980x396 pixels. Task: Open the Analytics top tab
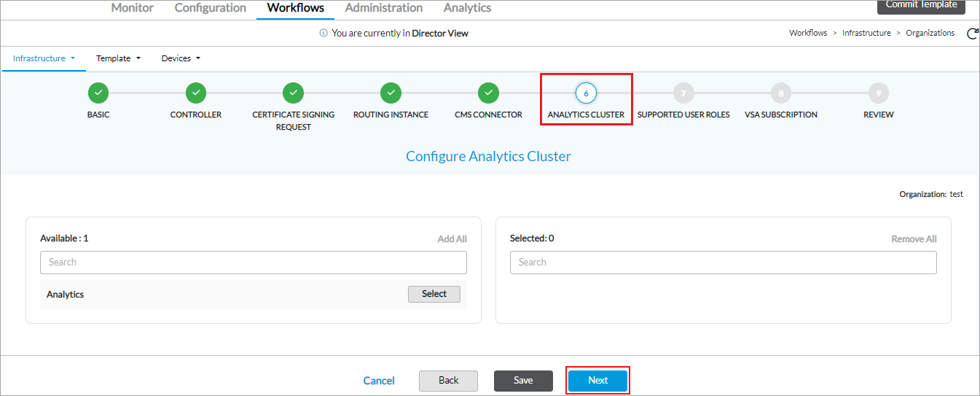point(467,8)
